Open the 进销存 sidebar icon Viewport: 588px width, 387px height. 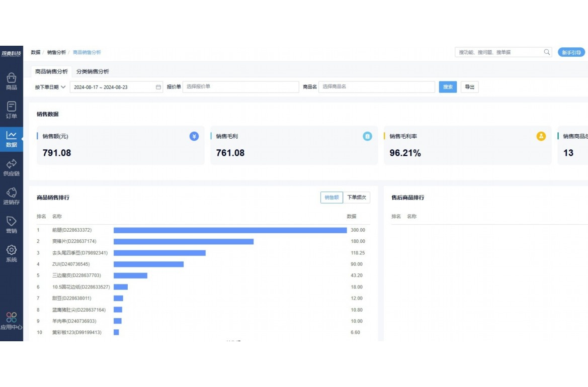pyautogui.click(x=11, y=193)
